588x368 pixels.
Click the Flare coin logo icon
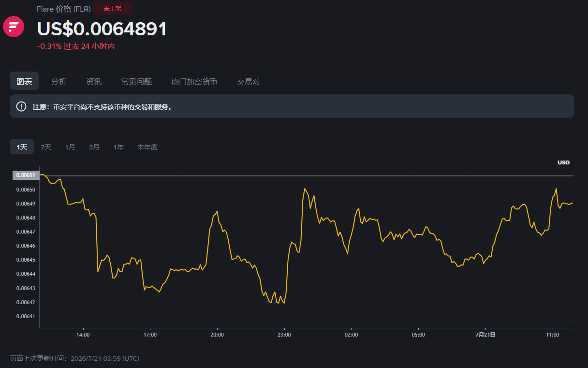pos(14,27)
